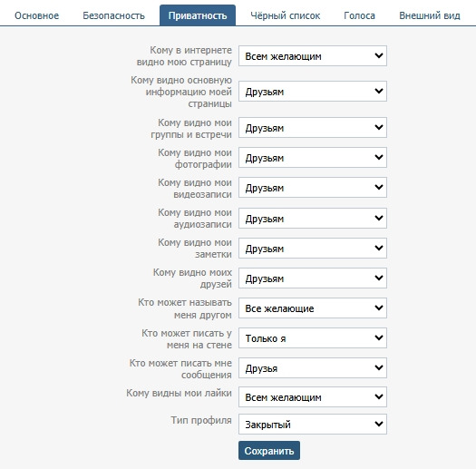This screenshot has width=476, height=469.
Task: Expand the audio recordings visibility dropdown
Action: point(313,218)
